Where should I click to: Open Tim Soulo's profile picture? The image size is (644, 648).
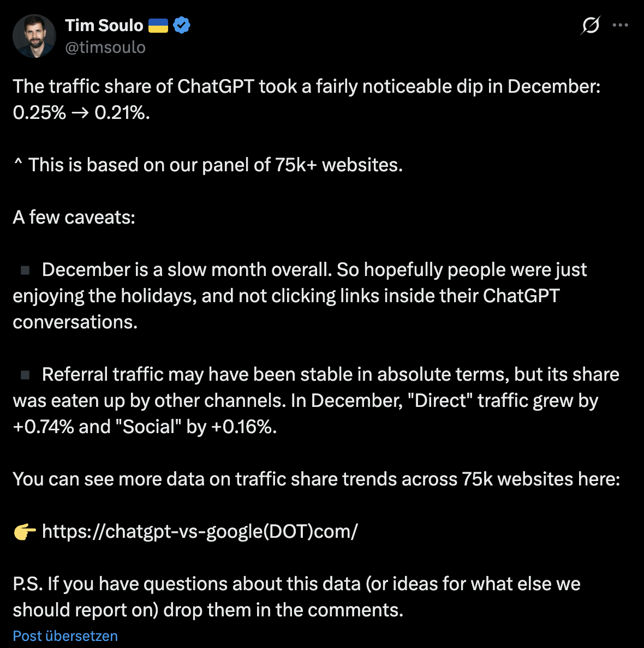34,35
